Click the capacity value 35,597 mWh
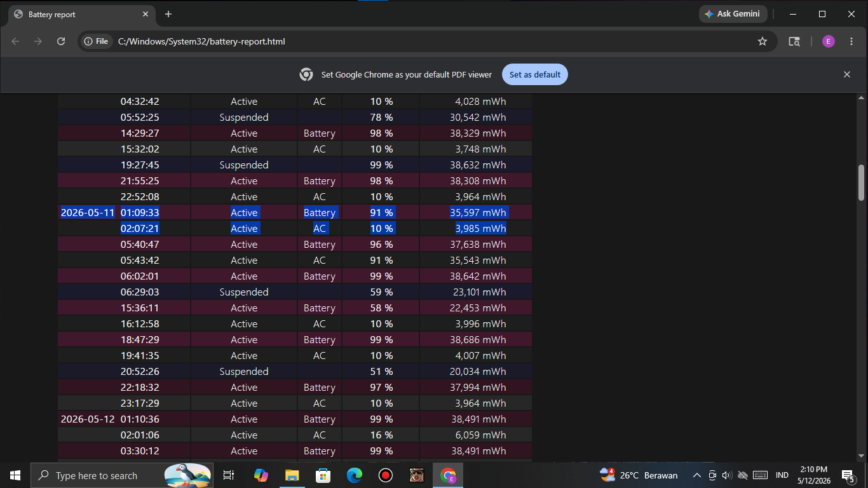This screenshot has width=868, height=488. coord(478,212)
